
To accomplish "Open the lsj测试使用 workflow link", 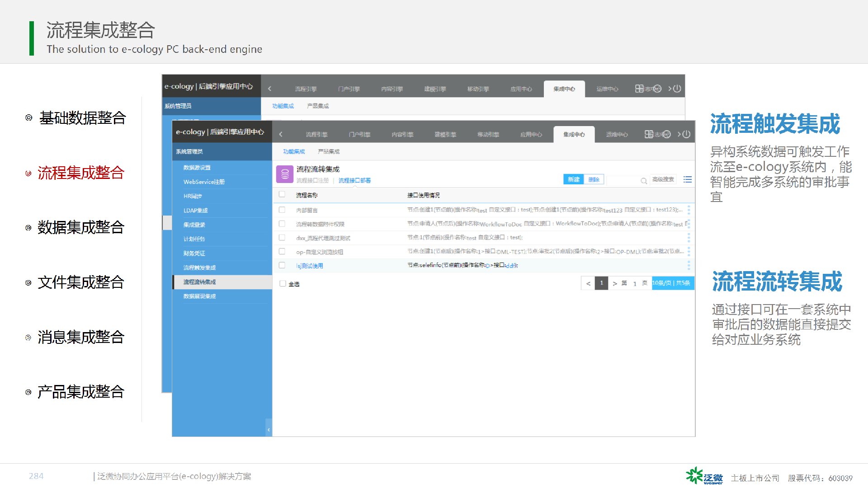I will pos(310,266).
